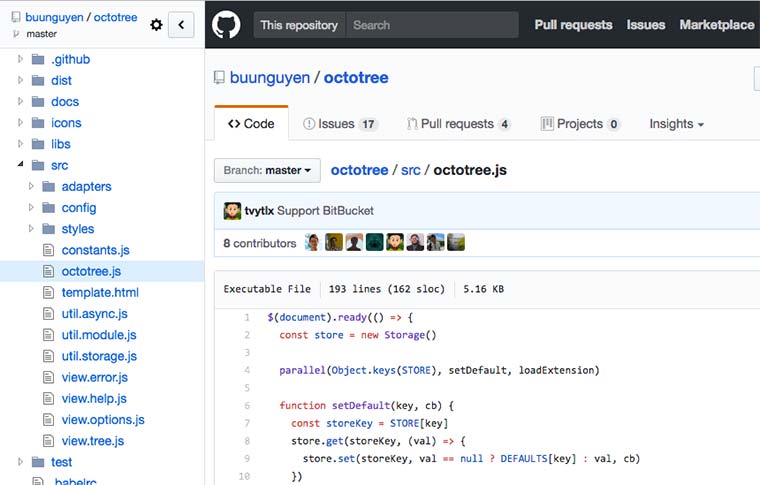Click the src link in the breadcrumb
Screen dimensions: 760x485
(x=411, y=171)
